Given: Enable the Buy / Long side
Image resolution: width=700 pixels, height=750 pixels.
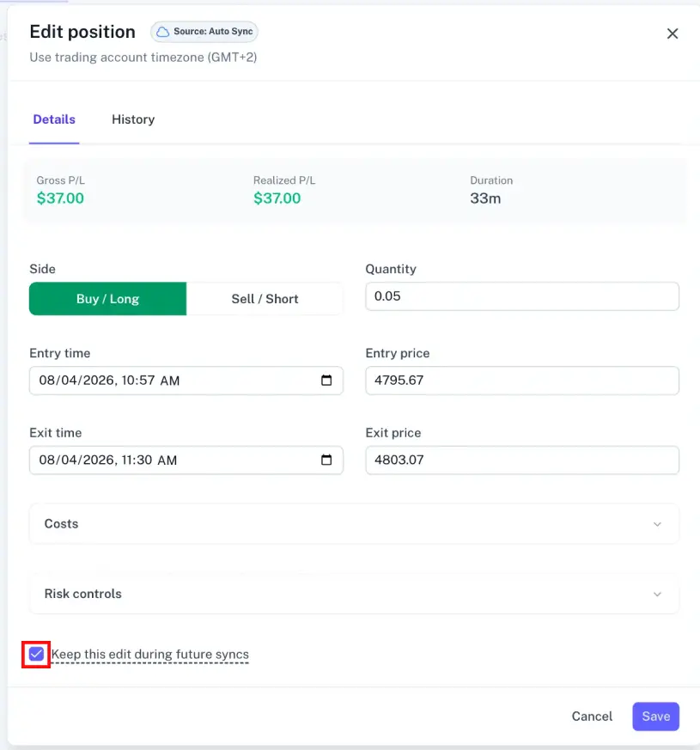Looking at the screenshot, I should click(107, 298).
